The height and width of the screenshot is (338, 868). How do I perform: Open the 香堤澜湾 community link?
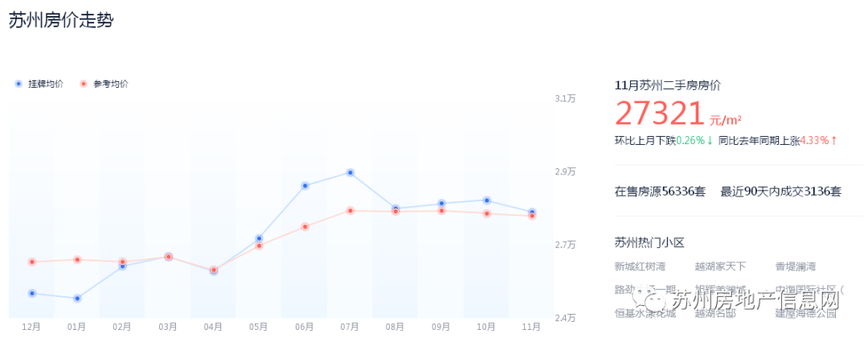pyautogui.click(x=796, y=266)
